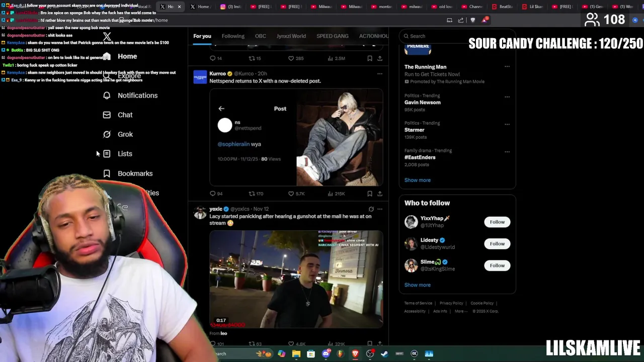Open Discord from the taskbar
The image size is (644, 362).
coord(326,354)
